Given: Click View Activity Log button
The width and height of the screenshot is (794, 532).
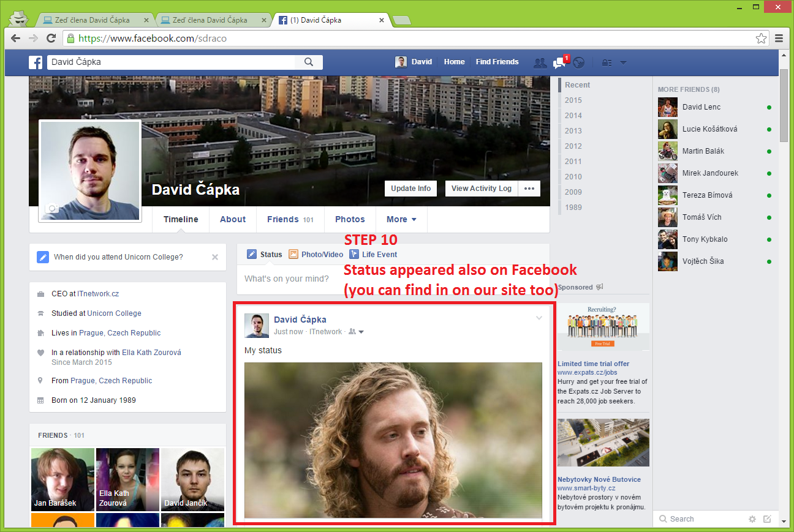Looking at the screenshot, I should click(x=482, y=189).
